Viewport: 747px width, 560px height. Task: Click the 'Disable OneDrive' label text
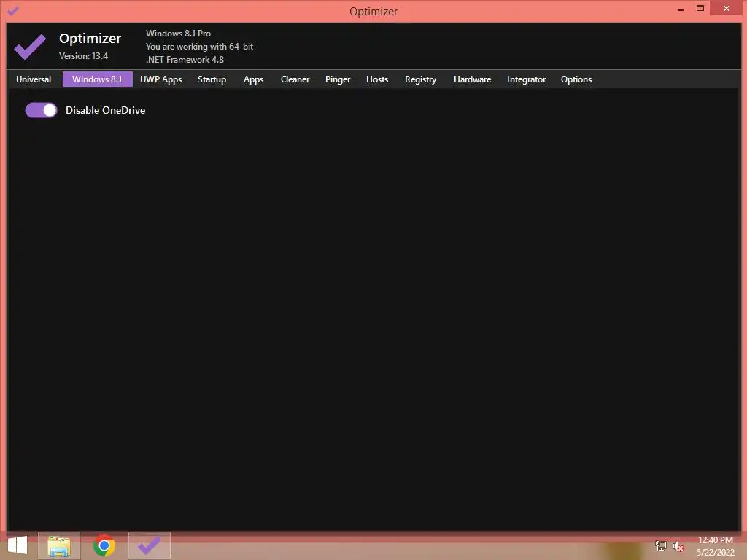[x=105, y=110]
